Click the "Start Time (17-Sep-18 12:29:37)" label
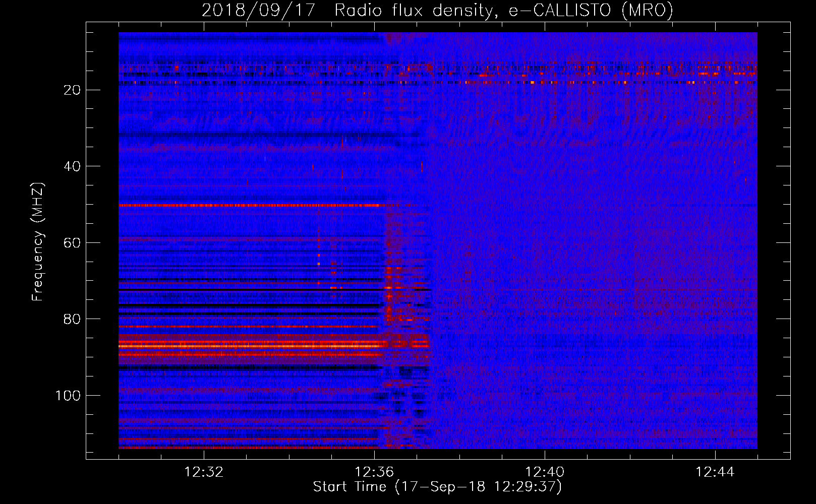Image resolution: width=816 pixels, height=504 pixels. (x=437, y=487)
